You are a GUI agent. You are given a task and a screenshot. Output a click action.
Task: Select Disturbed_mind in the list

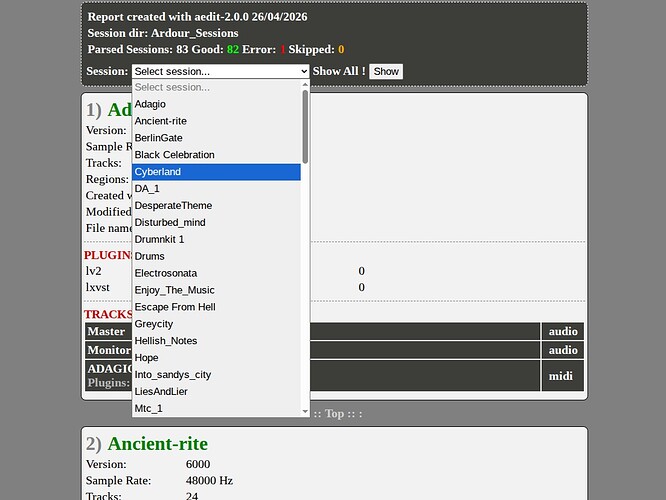tap(216, 223)
